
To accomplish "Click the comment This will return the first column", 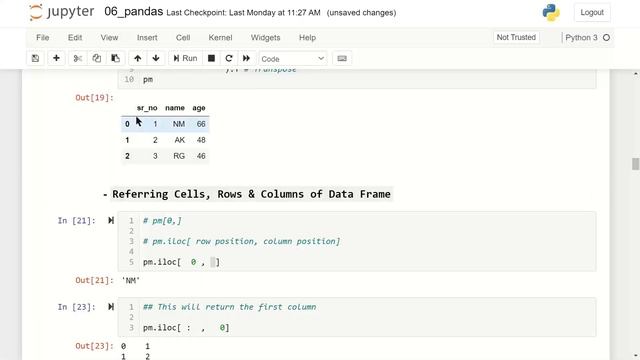I will click(229, 307).
